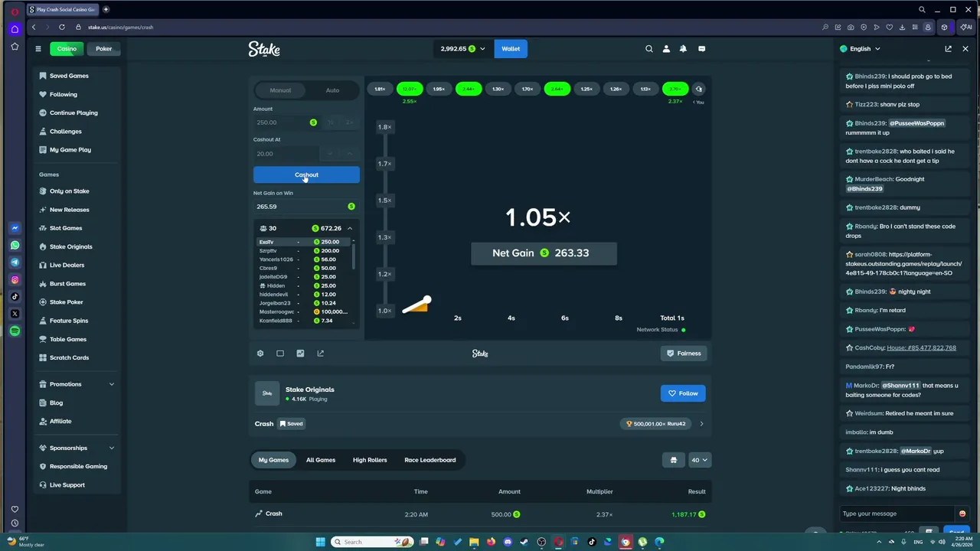Open the English language dropdown in chat
Viewport: 980px width, 551px height.
click(x=860, y=49)
